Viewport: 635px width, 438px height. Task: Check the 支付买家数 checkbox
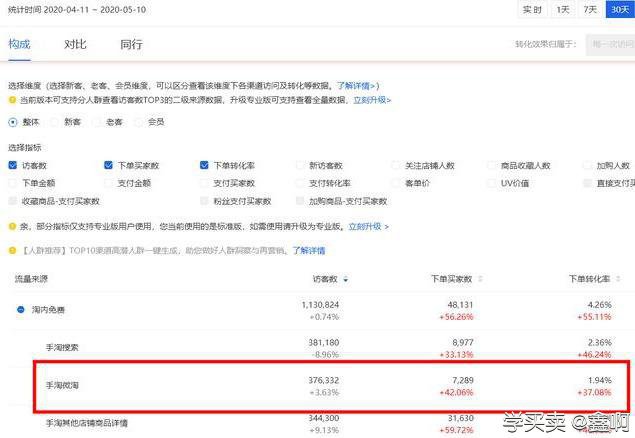(204, 183)
